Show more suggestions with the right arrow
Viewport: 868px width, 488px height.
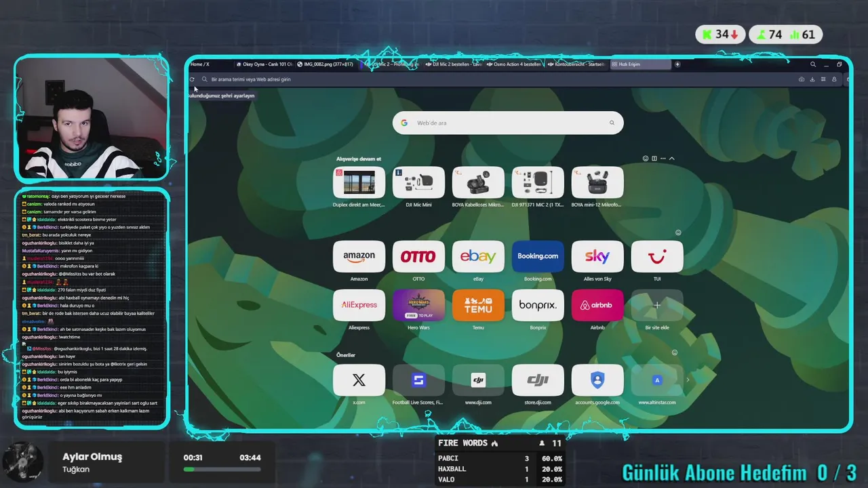click(688, 380)
